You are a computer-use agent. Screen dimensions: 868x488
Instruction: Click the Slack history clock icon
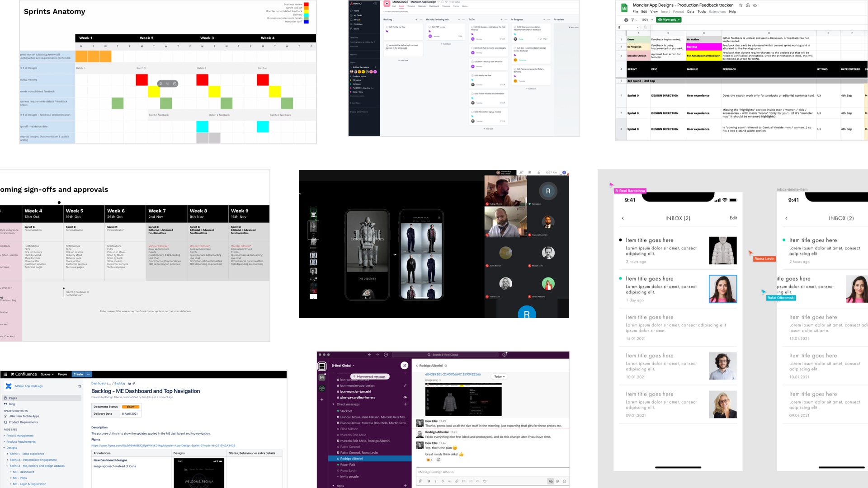coord(386,355)
